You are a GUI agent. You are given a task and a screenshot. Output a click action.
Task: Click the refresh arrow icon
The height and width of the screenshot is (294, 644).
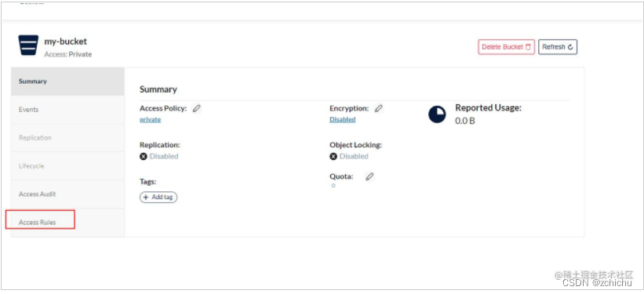pyautogui.click(x=570, y=47)
